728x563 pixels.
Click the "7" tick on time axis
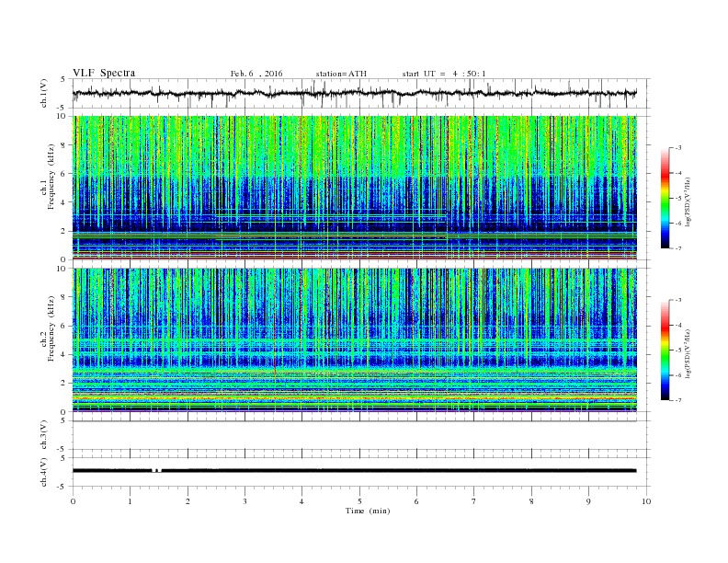coord(473,501)
